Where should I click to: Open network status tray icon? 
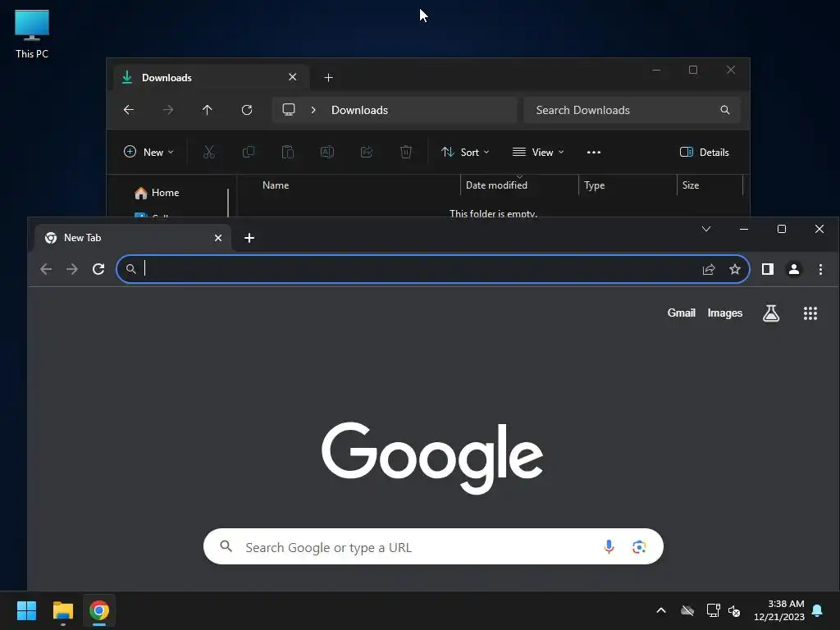713,610
